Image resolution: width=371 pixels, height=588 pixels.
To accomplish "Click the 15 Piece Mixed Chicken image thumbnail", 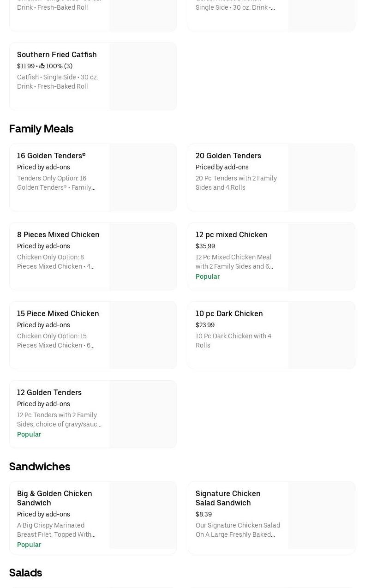I will [143, 336].
